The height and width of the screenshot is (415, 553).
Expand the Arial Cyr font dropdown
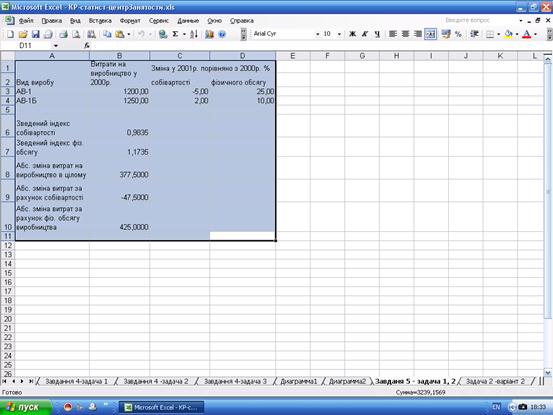(317, 34)
